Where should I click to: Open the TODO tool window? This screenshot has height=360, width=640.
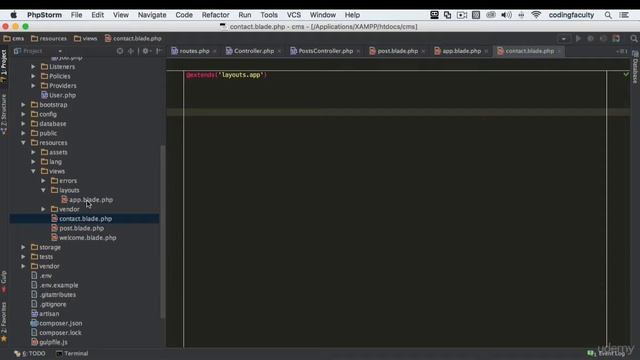[x=30, y=353]
